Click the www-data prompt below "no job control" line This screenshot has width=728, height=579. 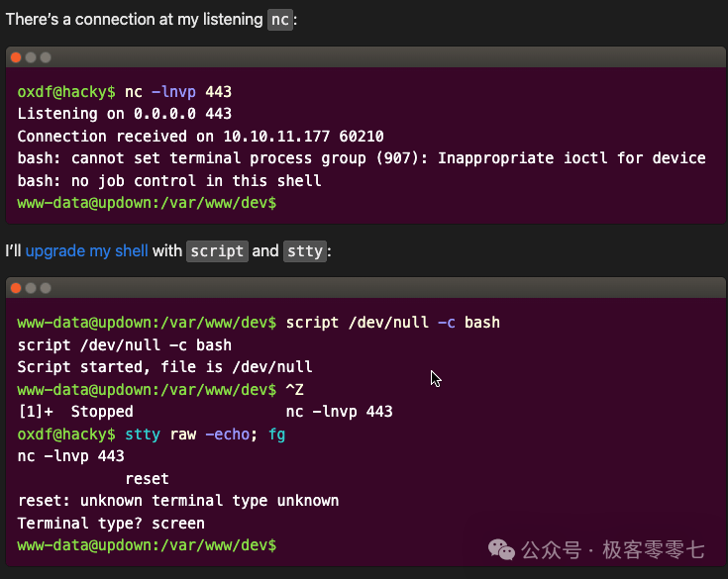[147, 203]
